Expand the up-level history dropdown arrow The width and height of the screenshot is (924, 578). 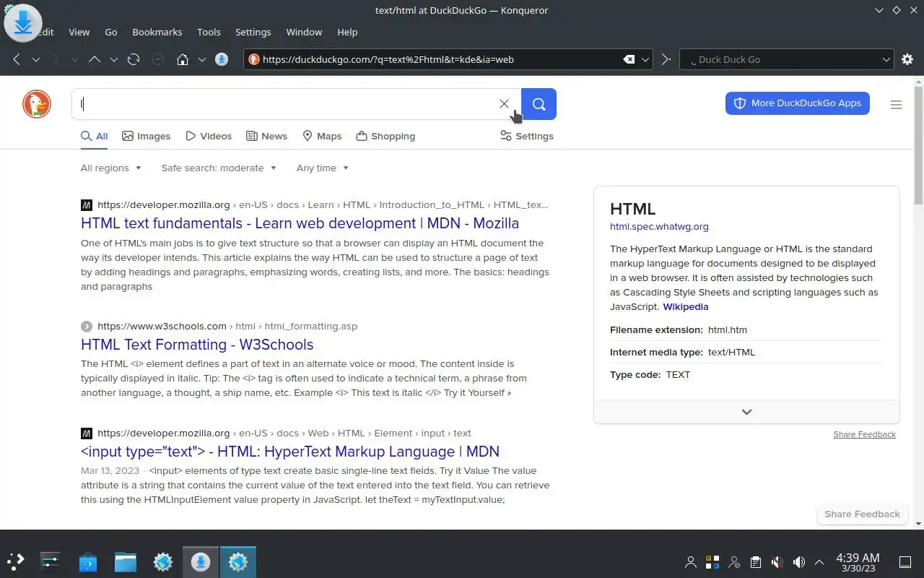click(113, 59)
